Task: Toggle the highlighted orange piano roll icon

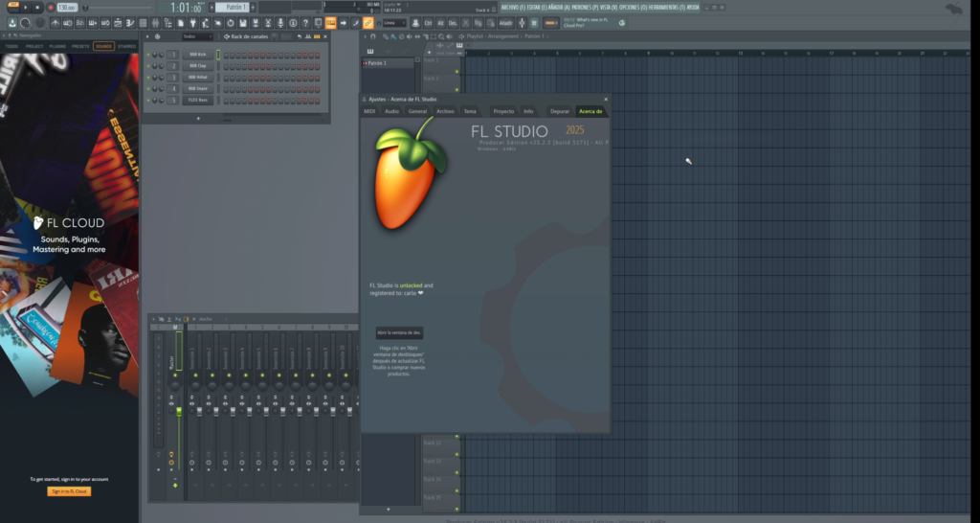Action: tap(330, 23)
